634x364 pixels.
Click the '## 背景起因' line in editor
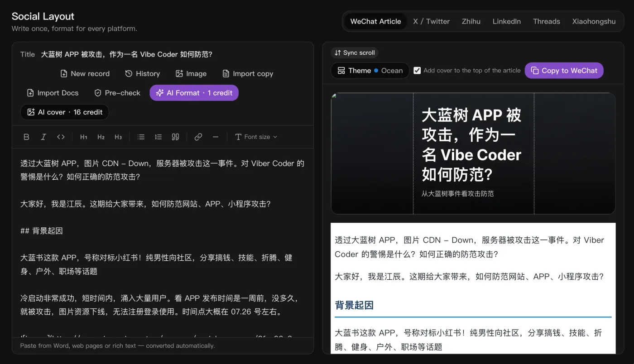42,231
